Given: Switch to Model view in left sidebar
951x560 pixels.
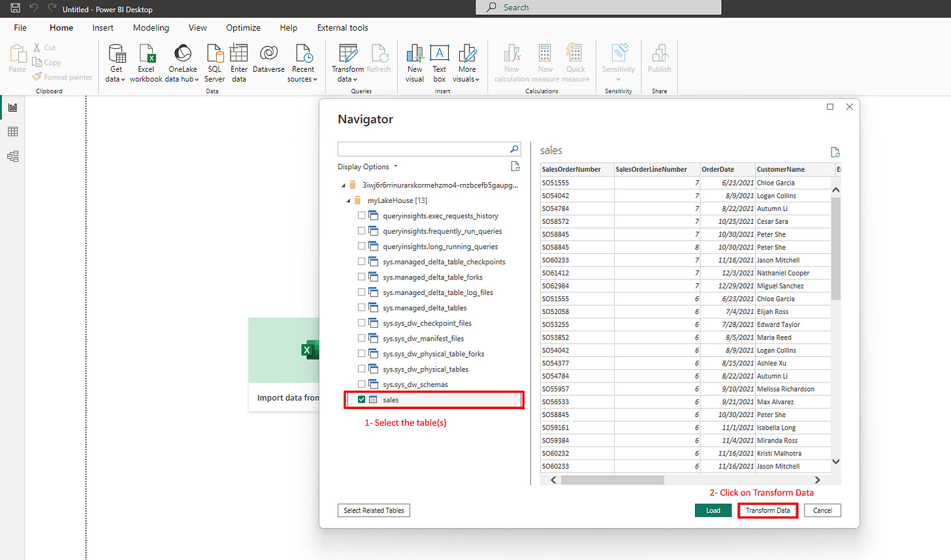Looking at the screenshot, I should click(x=13, y=156).
